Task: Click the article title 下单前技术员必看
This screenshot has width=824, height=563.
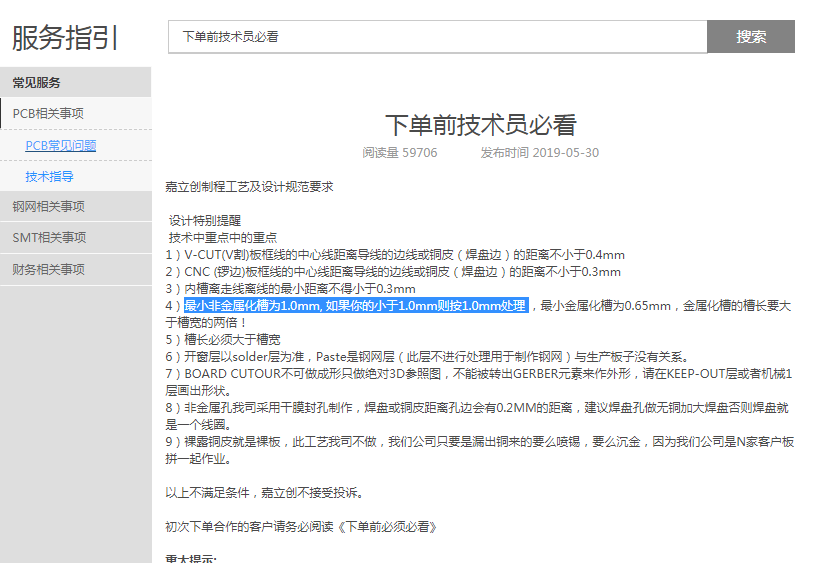Action: coord(480,125)
